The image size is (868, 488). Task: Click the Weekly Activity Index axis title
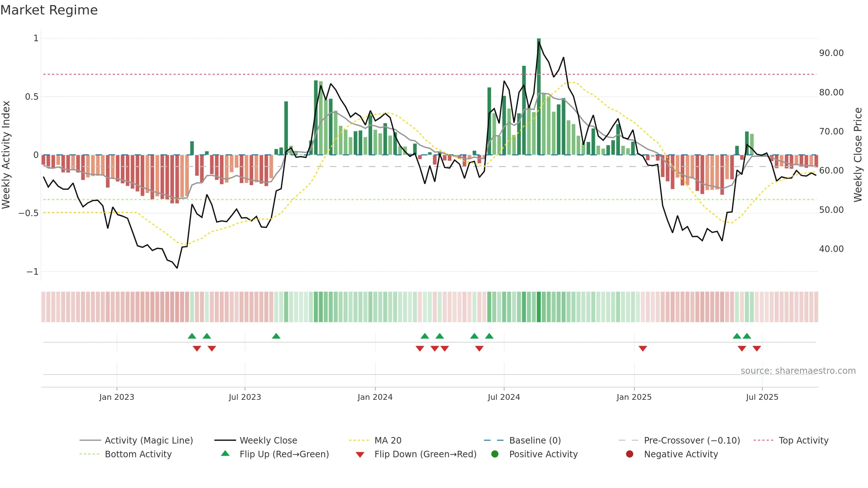point(6,155)
